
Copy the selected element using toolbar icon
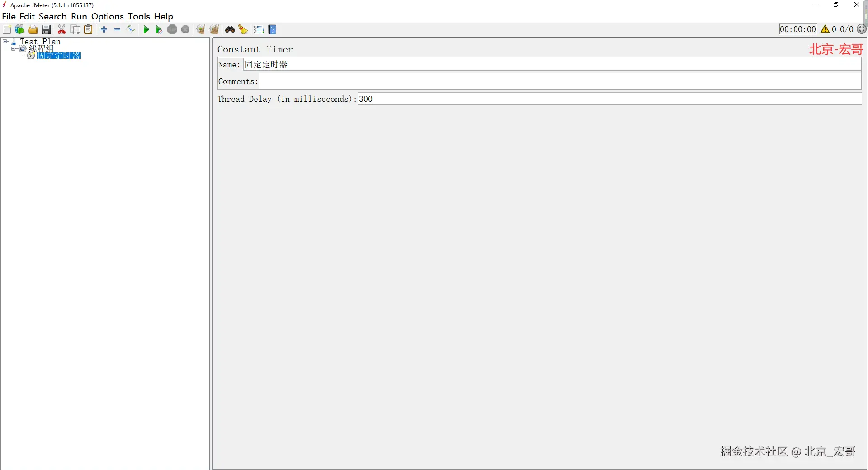[75, 30]
